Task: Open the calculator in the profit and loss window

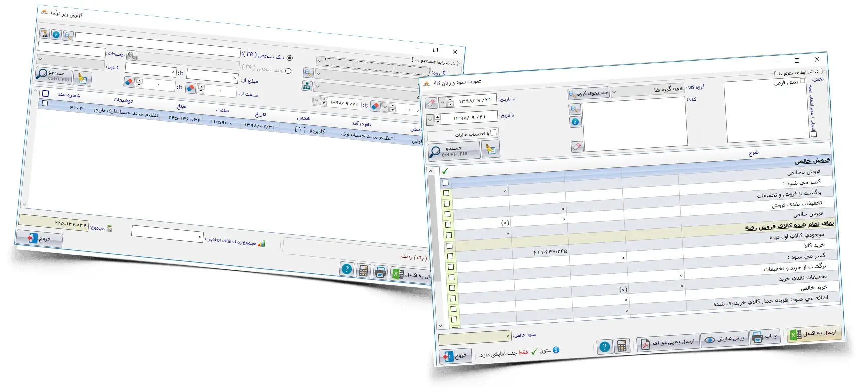Action: click(622, 346)
